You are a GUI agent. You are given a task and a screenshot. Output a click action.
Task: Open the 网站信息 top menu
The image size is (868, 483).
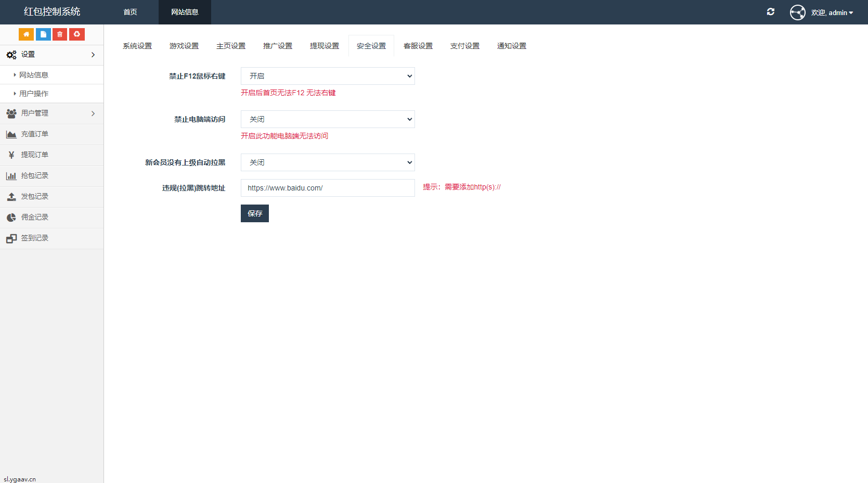(185, 11)
